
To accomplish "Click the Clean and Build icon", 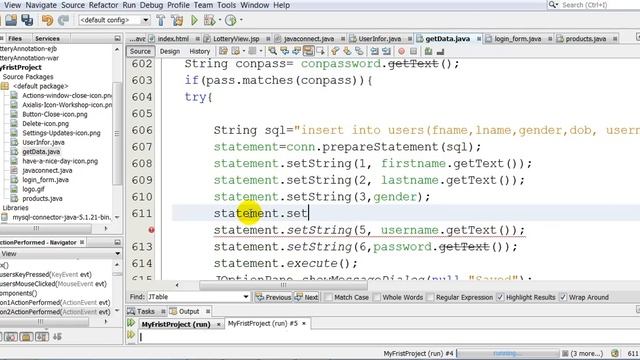I will [x=177, y=20].
